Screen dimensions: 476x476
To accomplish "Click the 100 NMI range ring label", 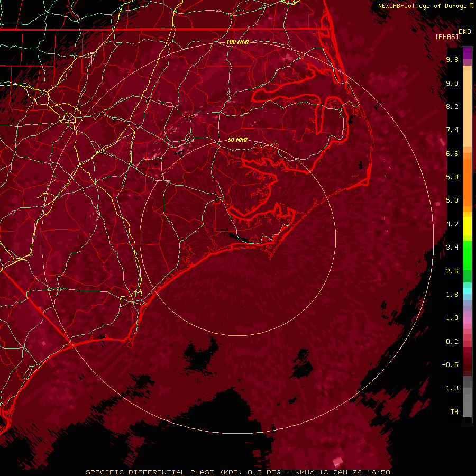I will click(237, 42).
